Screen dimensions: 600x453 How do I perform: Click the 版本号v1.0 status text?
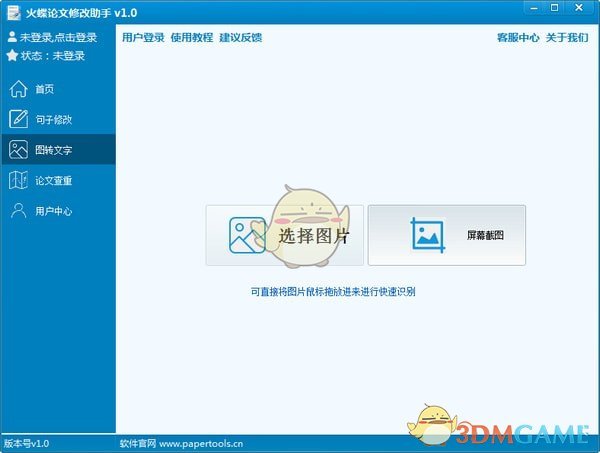click(26, 444)
